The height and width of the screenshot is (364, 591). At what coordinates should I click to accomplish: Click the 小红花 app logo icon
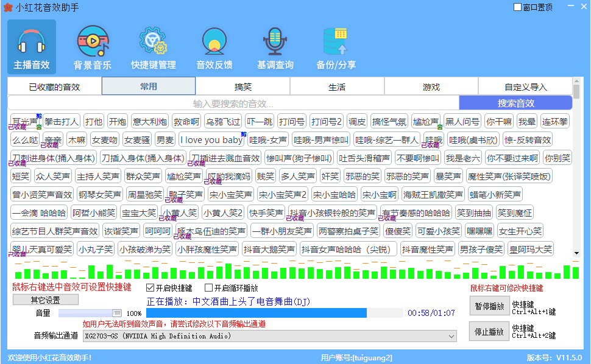[x=8, y=7]
